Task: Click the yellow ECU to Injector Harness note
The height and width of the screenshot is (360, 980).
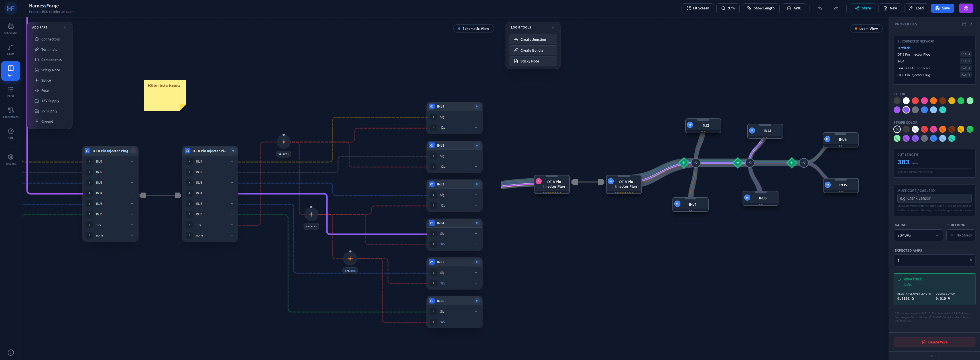Action: (x=165, y=95)
